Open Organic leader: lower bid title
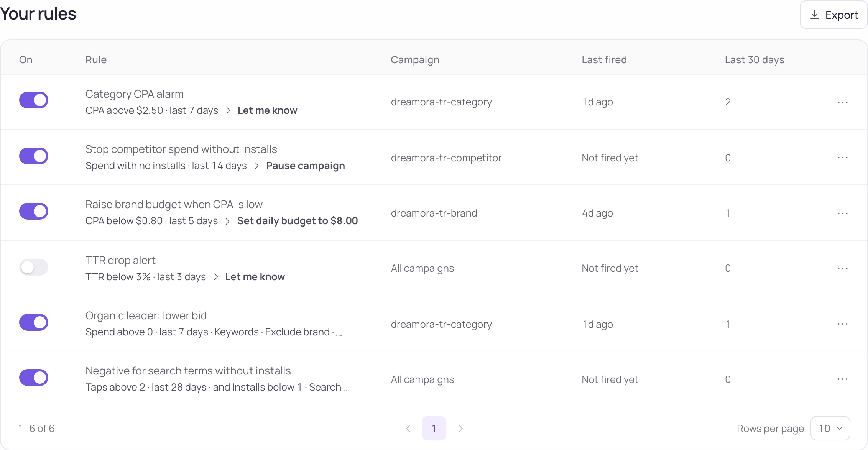868x450 pixels. (x=146, y=315)
